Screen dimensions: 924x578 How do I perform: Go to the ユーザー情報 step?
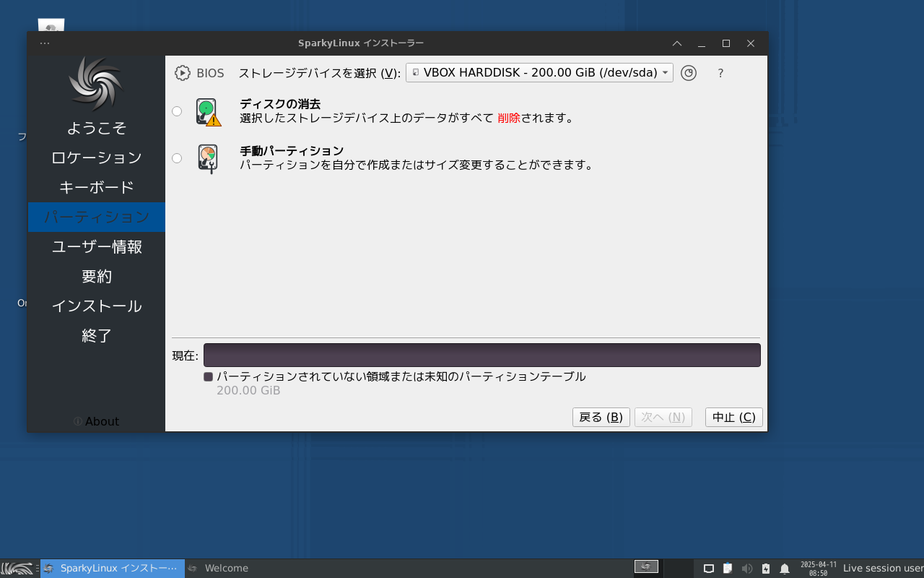97,247
